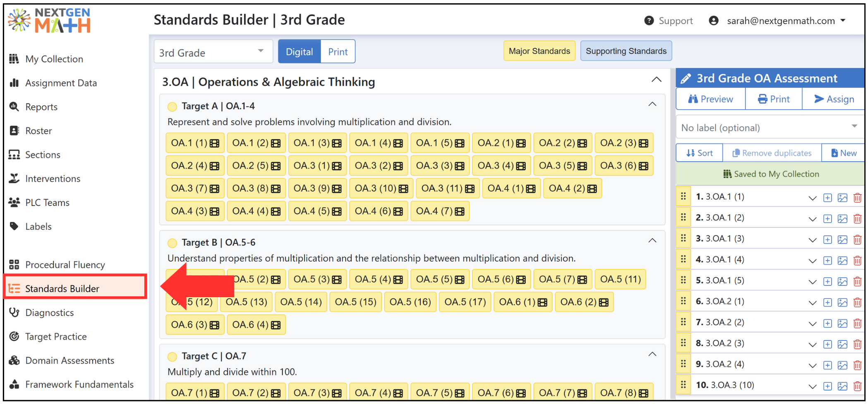Screen dimensions: 868x404
Task: Select the Target A yellow circle
Action: pyautogui.click(x=172, y=107)
